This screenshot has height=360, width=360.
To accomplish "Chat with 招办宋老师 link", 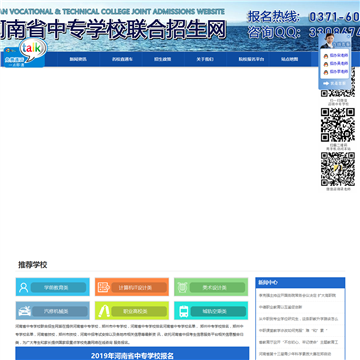I will pyautogui.click(x=339, y=55).
